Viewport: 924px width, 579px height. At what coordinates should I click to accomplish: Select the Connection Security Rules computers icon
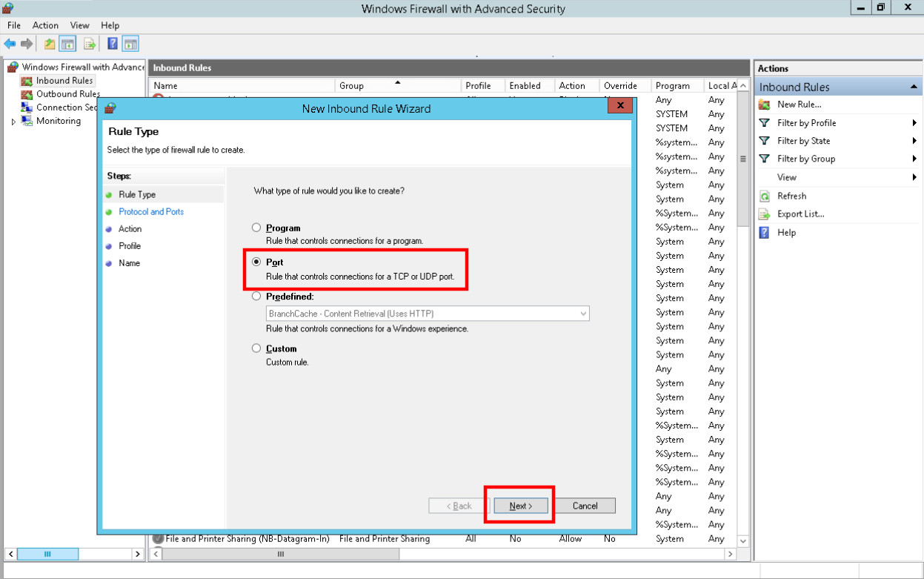coord(27,107)
